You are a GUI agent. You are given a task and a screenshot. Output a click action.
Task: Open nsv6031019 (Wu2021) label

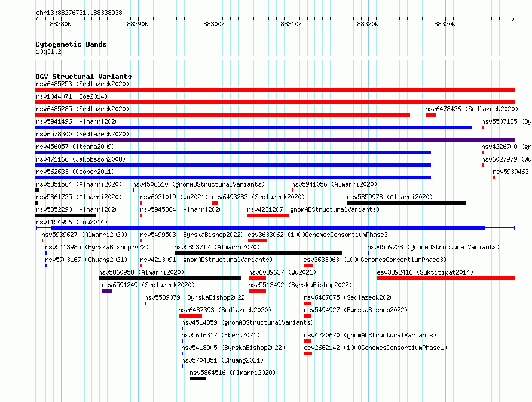[174, 197]
